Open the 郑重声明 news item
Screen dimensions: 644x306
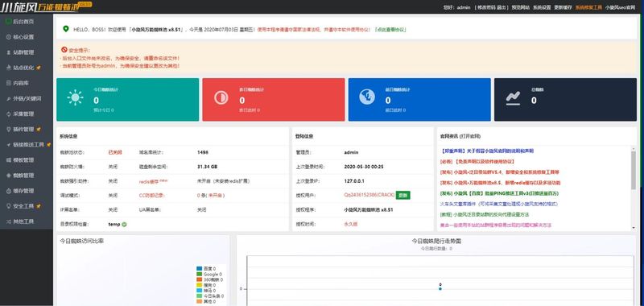click(x=487, y=151)
